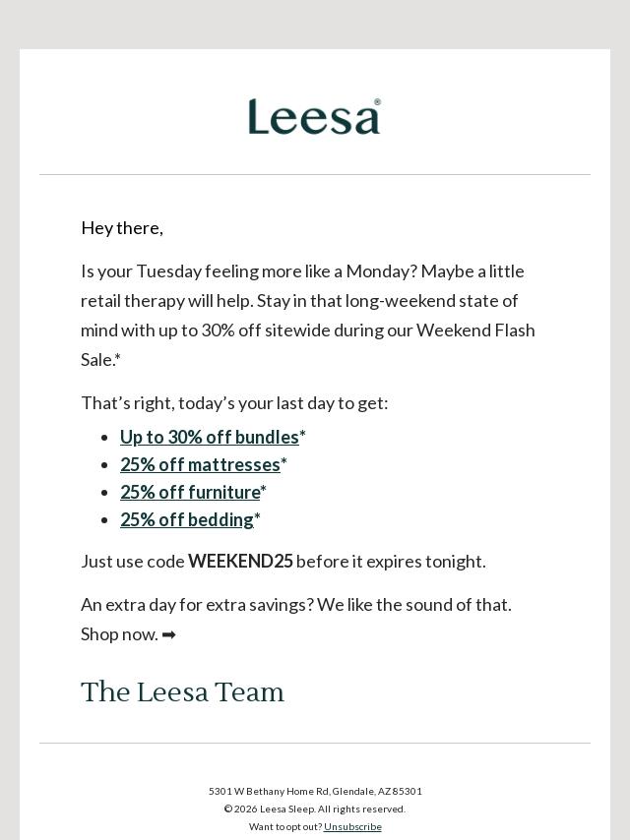
Task: Click "That's right, today's your last day" line
Action: pos(234,403)
